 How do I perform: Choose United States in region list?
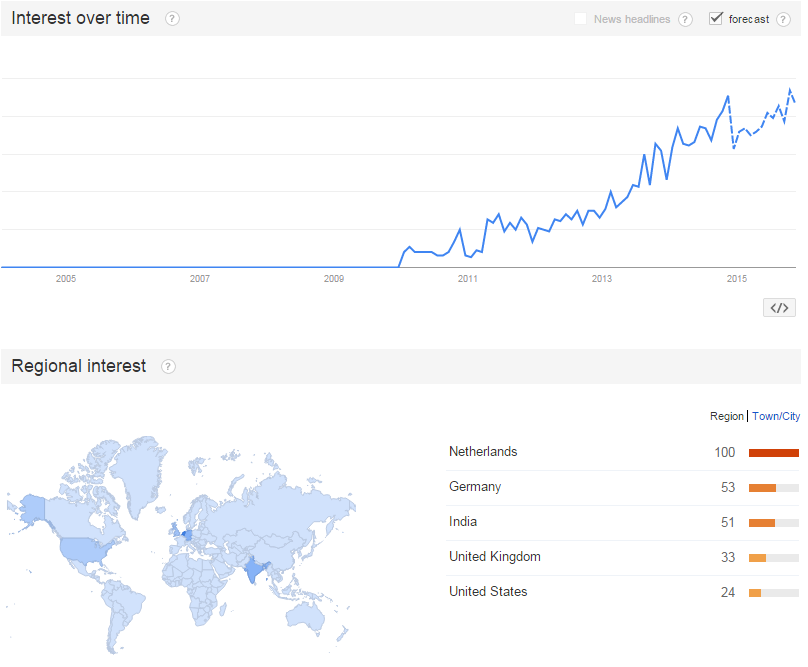[x=488, y=592]
